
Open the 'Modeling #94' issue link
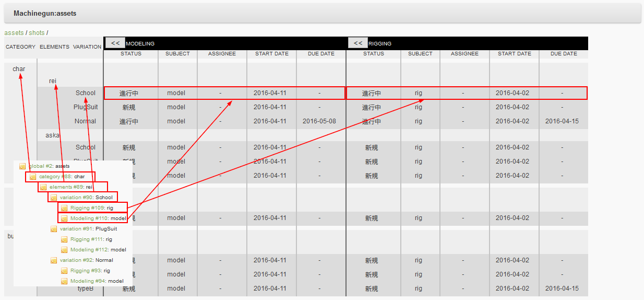(x=87, y=281)
